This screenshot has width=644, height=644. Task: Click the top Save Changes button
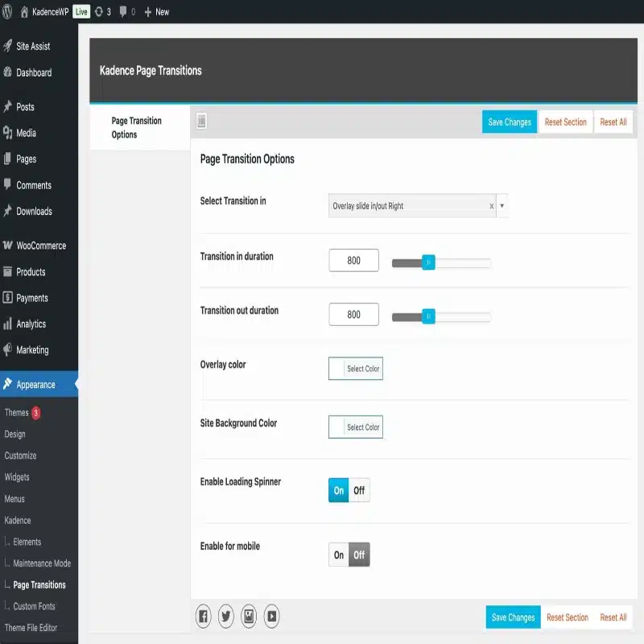pos(510,122)
